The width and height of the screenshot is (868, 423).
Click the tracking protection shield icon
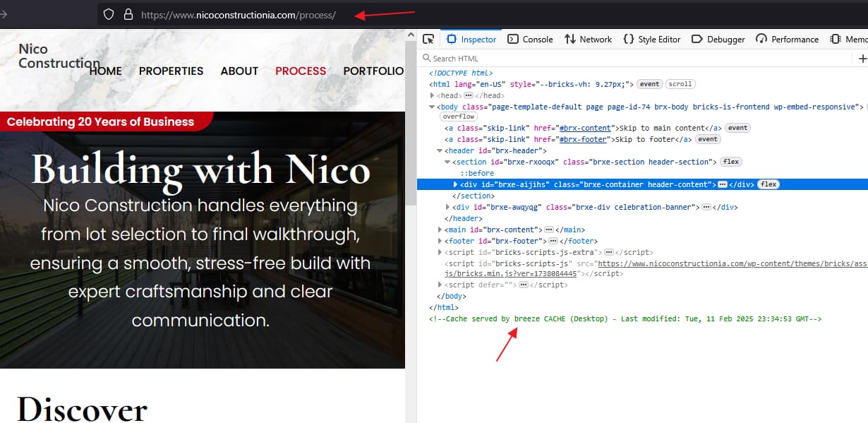click(x=109, y=14)
